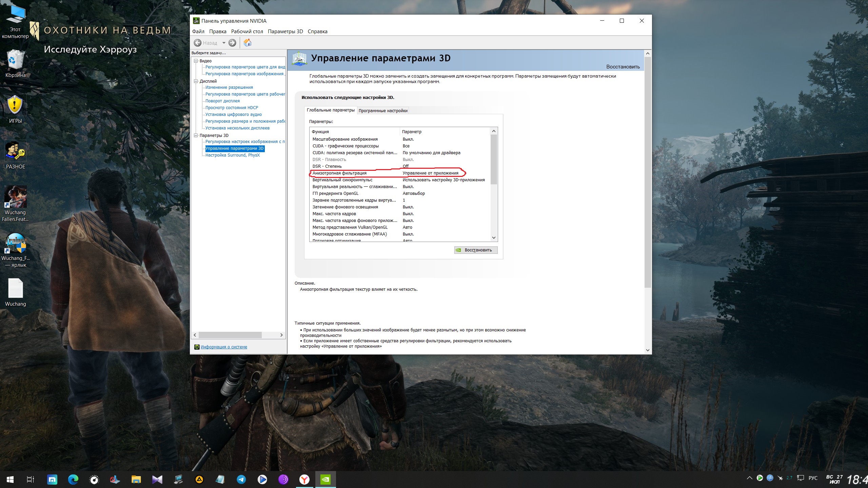Screen dimensions: 868x488
Task: Open Yandex Browser from the taskbar
Action: click(x=304, y=479)
